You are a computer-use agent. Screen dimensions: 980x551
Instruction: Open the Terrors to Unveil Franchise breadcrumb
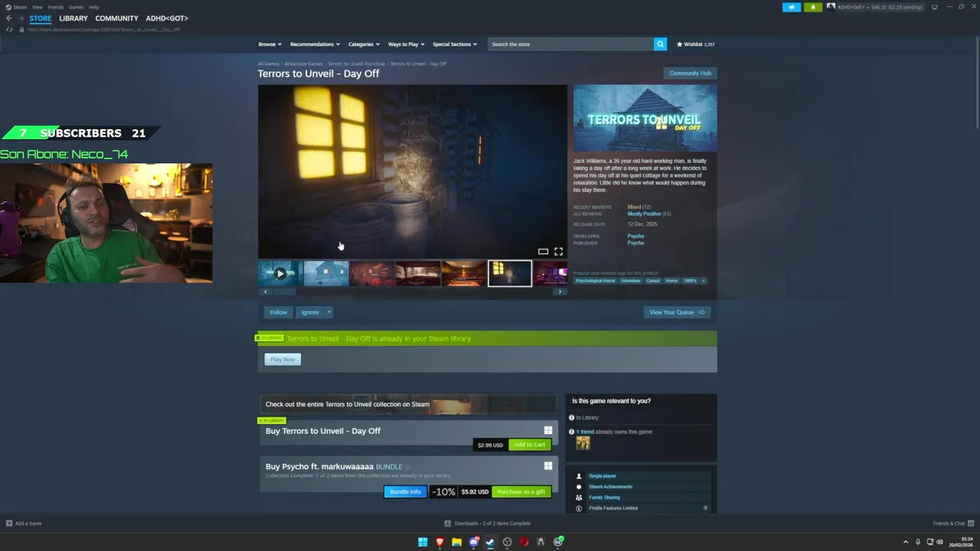pos(356,64)
